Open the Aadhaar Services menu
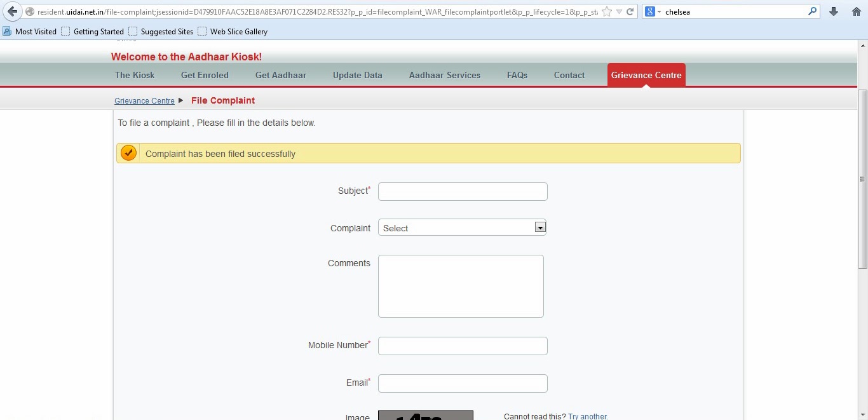Viewport: 868px width, 420px height. pos(445,75)
